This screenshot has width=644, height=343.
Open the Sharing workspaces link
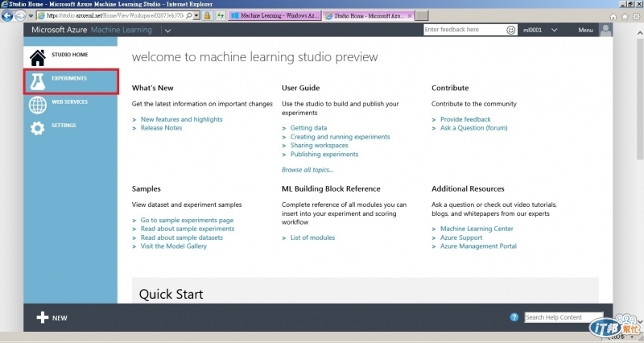point(319,146)
